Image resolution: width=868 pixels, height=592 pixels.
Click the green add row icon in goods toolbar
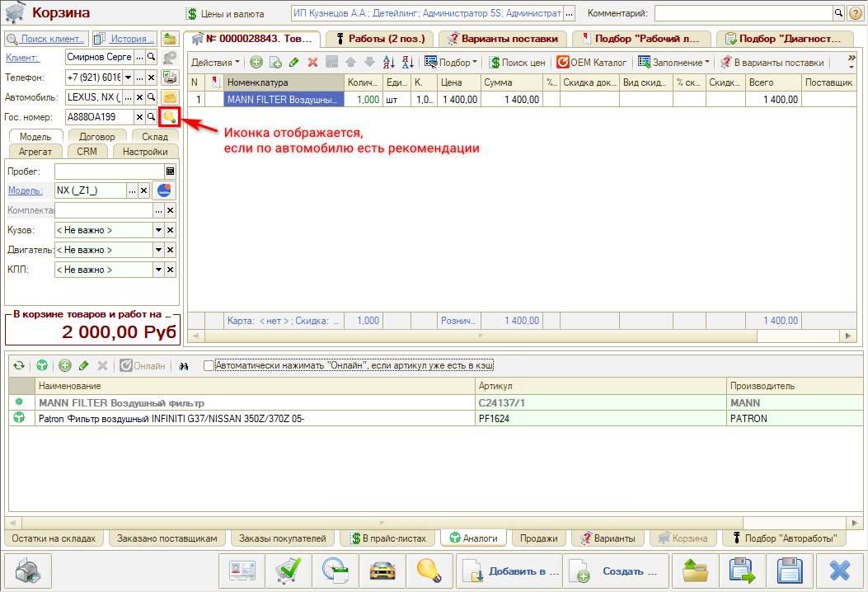[256, 63]
